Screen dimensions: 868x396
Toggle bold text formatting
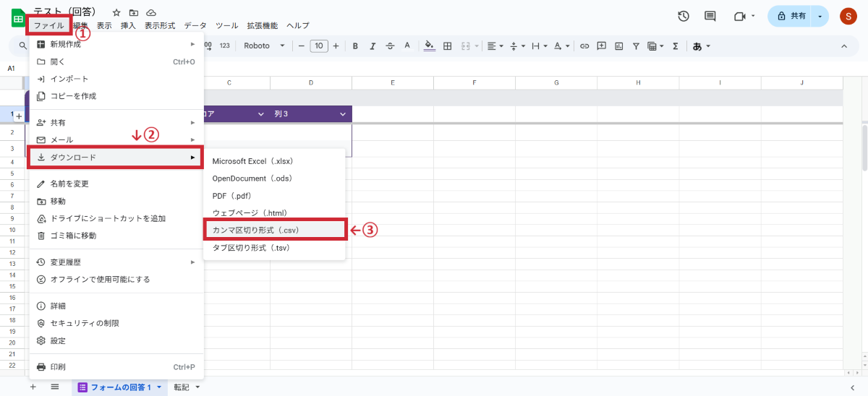[x=355, y=46]
